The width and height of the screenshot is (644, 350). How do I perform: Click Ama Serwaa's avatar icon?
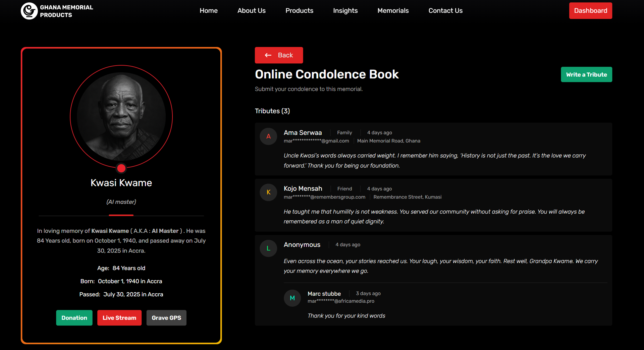tap(268, 136)
